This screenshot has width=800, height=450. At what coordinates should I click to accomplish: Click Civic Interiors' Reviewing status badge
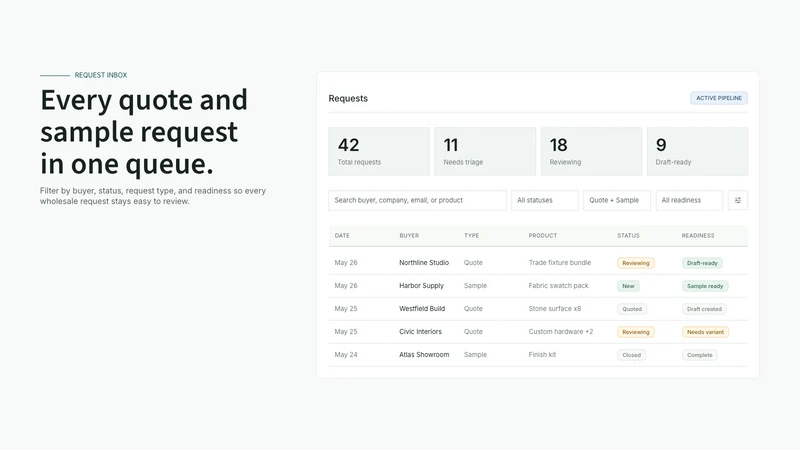tap(636, 332)
